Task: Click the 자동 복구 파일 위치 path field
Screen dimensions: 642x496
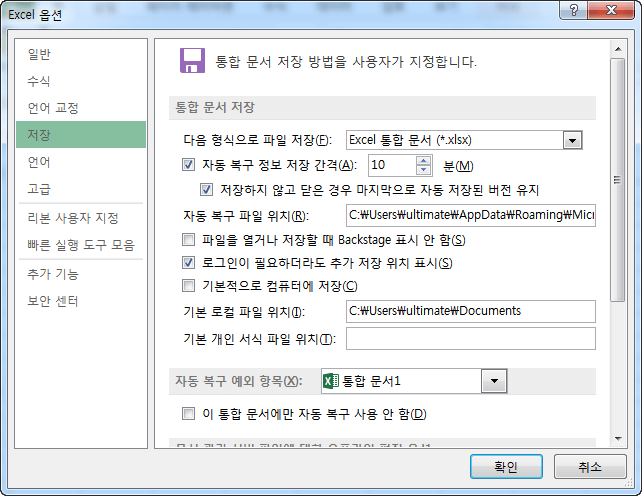Action: [x=471, y=215]
